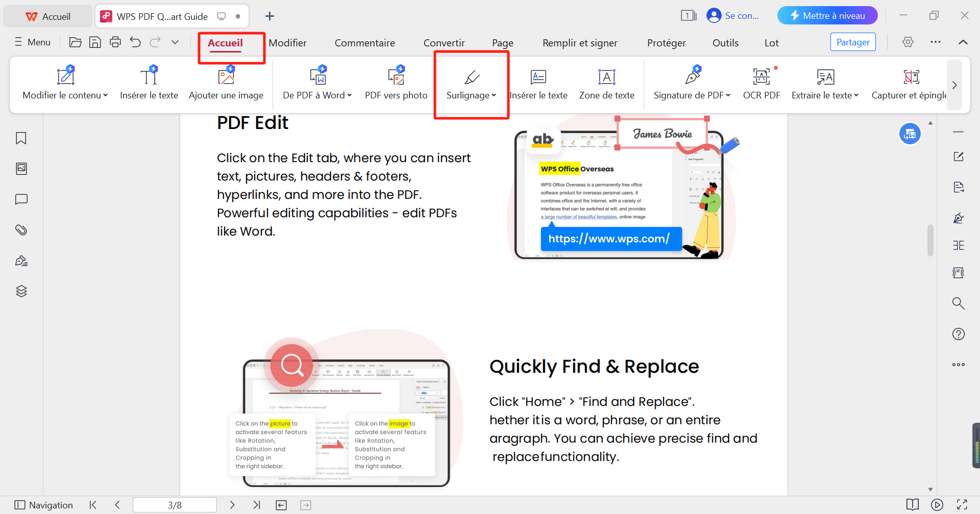This screenshot has width=980, height=514.
Task: Open settings with the gear icon
Action: [908, 42]
